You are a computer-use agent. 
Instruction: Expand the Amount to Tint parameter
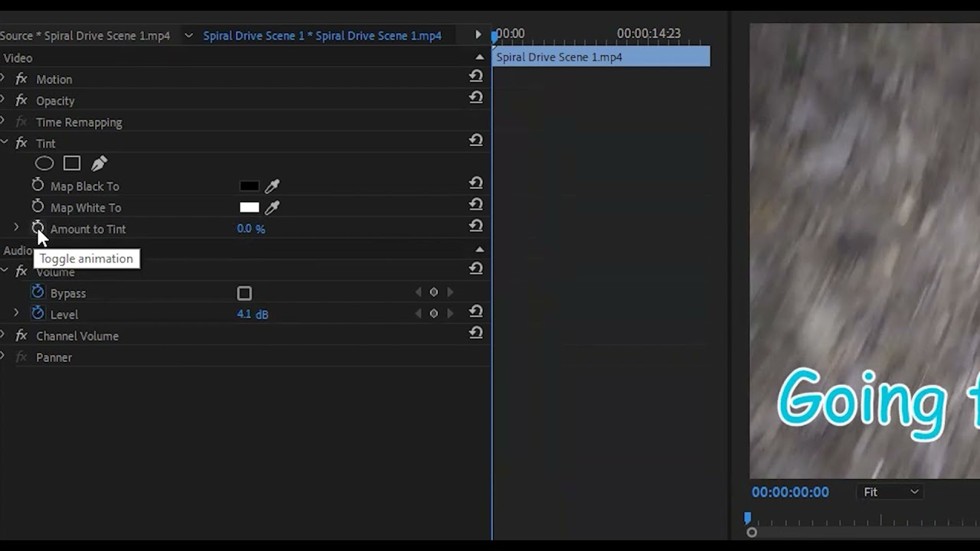(x=16, y=228)
